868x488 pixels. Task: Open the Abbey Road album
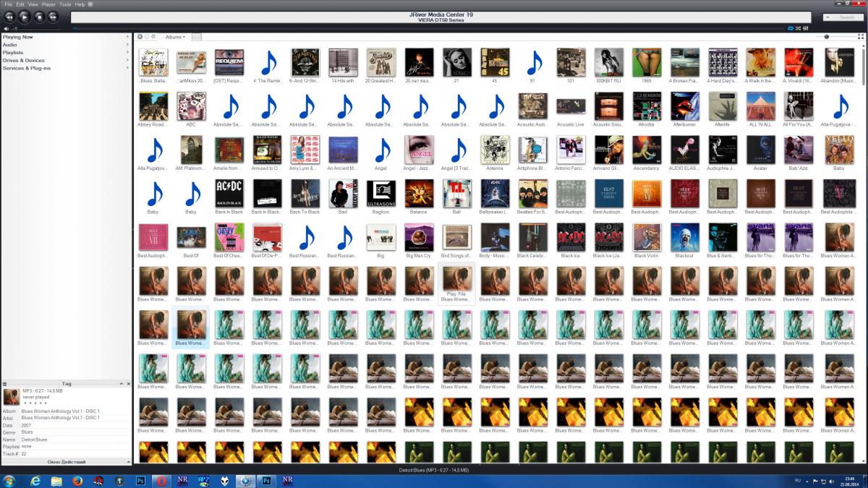point(153,106)
